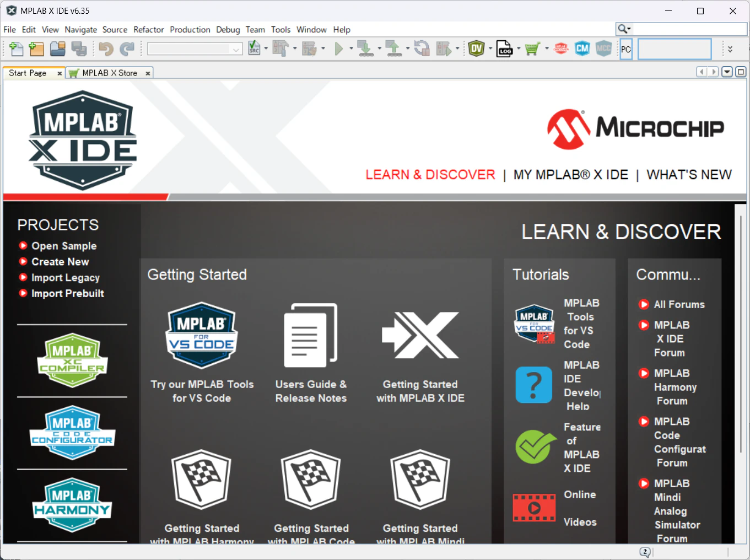Screen dimensions: 750x560
Task: Close the Start Page tab
Action: 60,73
